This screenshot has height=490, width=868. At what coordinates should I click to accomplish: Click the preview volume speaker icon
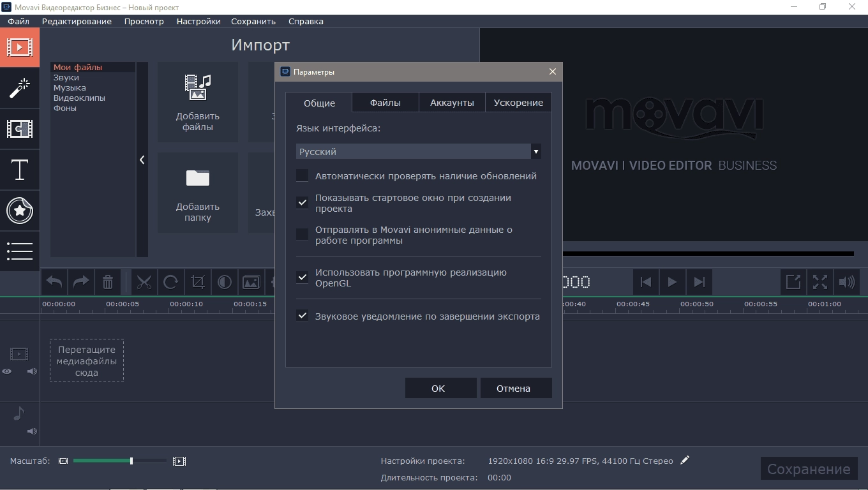pyautogui.click(x=847, y=282)
